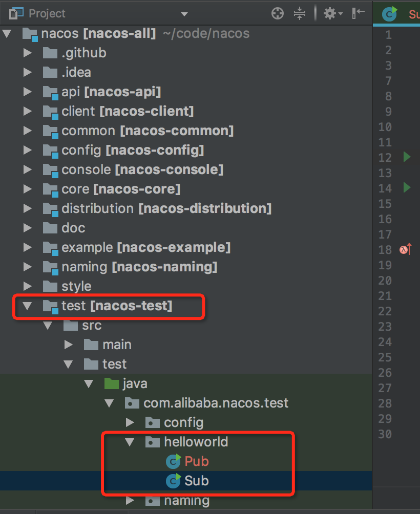This screenshot has height=514, width=420.
Task: Click the Pub class icon
Action: [x=174, y=461]
